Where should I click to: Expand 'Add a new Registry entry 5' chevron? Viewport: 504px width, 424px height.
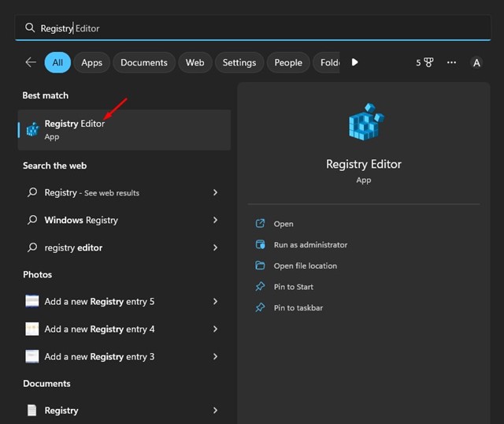216,302
